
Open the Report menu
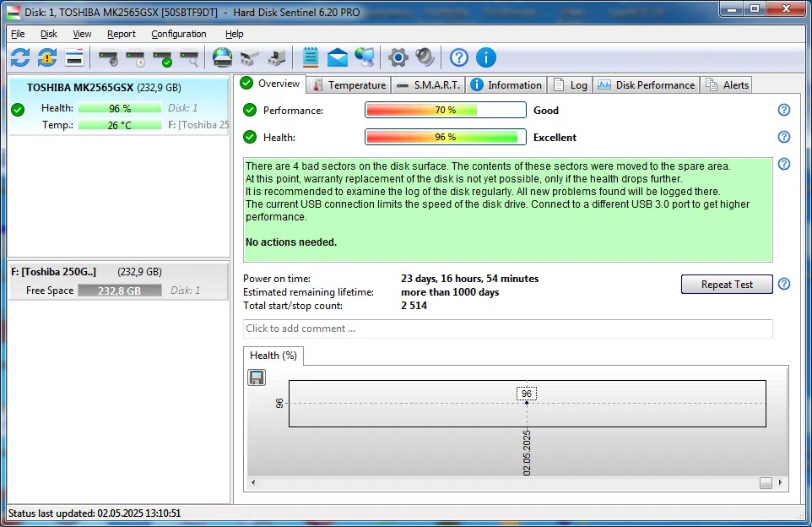(x=122, y=34)
